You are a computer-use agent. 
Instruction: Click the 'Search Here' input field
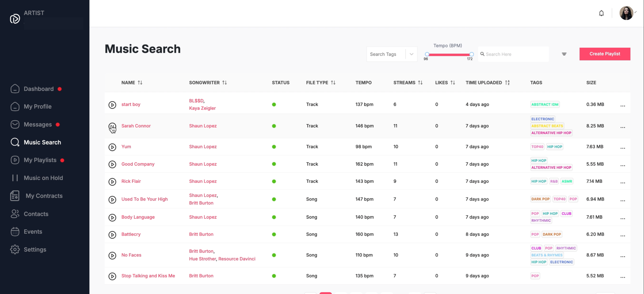515,54
